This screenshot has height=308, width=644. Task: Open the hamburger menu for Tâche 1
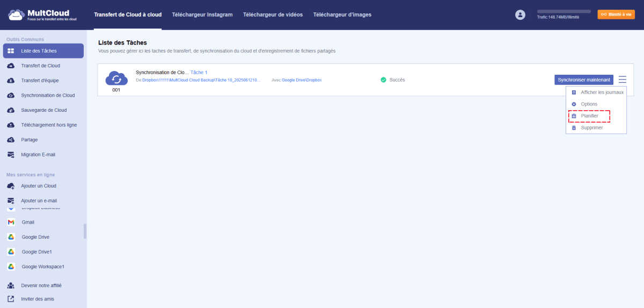tap(622, 80)
